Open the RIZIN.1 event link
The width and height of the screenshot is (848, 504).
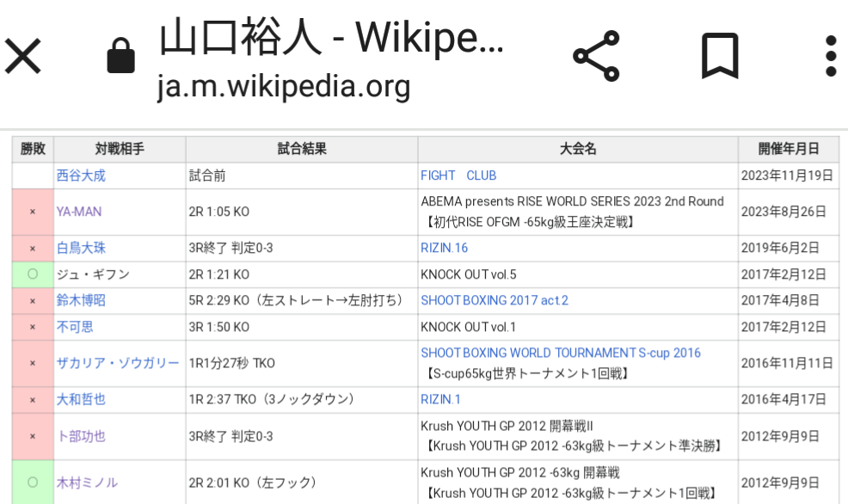[440, 400]
